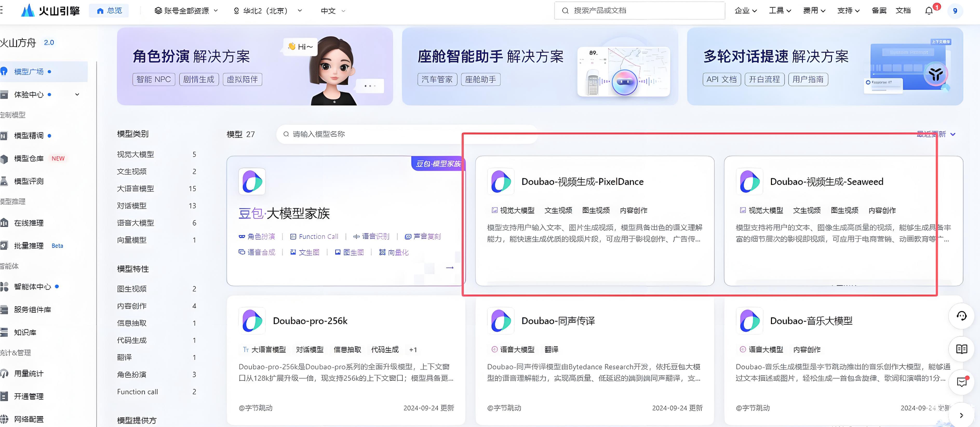Open the floating documentation book icon
Screen dimensions: 980x427
pyautogui.click(x=961, y=349)
